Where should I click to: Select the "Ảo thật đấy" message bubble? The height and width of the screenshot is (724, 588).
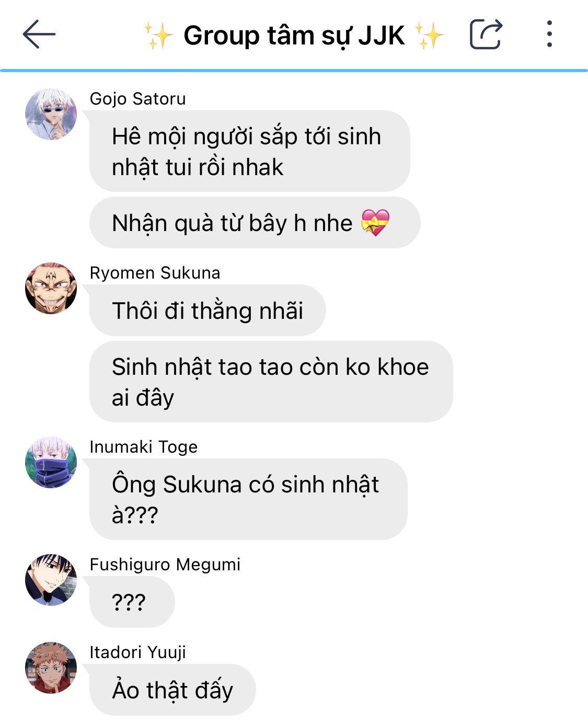pos(172,690)
